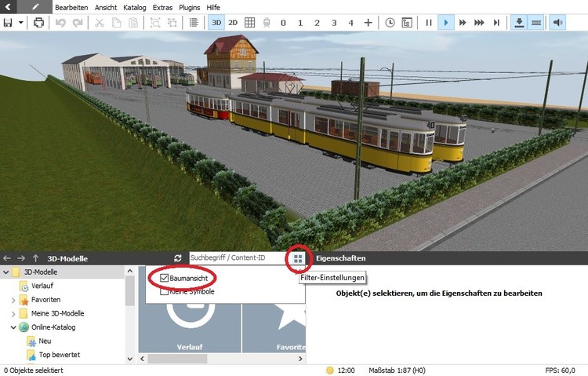Paste from clipboard icon
The width and height of the screenshot is (588, 376).
(x=133, y=23)
